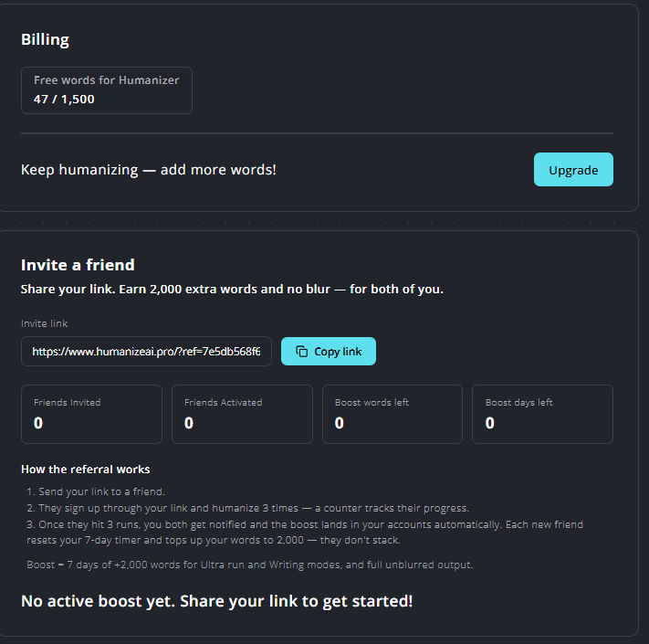Screen dimensions: 649x644
Task: Click the Boost words left card
Action: click(x=393, y=414)
